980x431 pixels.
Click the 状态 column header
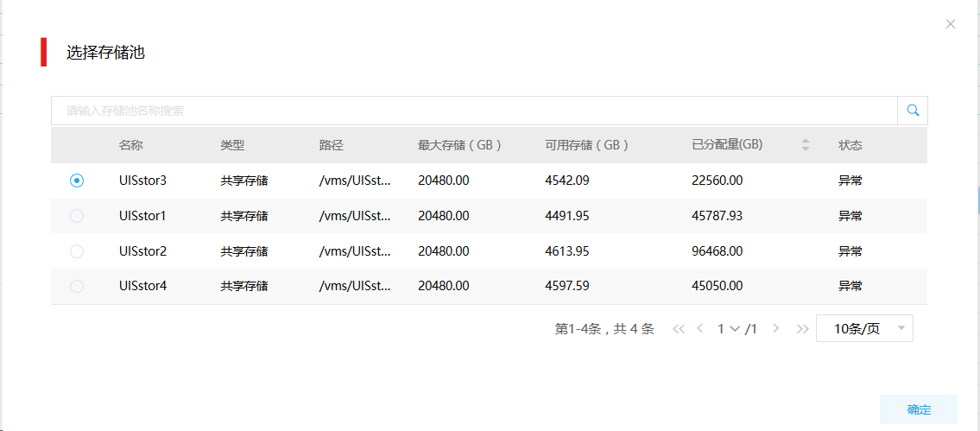(x=850, y=145)
